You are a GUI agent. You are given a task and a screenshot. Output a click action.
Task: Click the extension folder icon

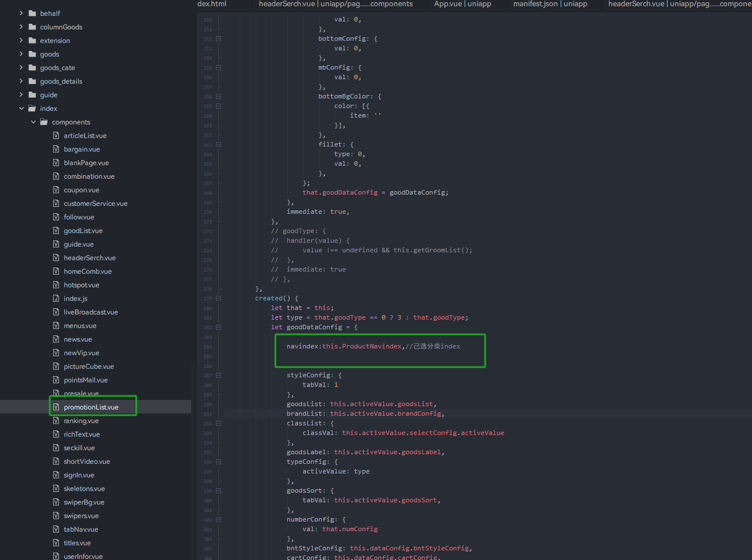coord(32,40)
